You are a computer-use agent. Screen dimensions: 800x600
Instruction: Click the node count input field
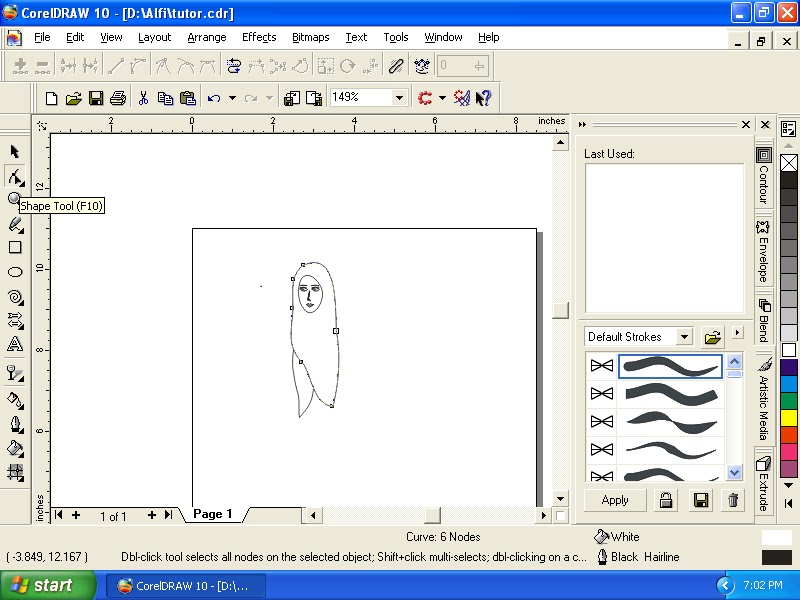(462, 66)
